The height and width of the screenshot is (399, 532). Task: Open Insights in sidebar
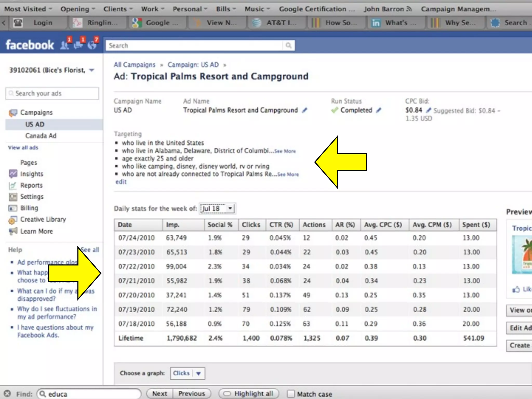coord(31,174)
